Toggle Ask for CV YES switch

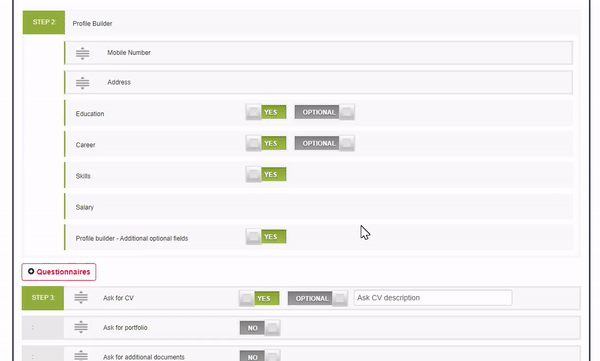[259, 298]
